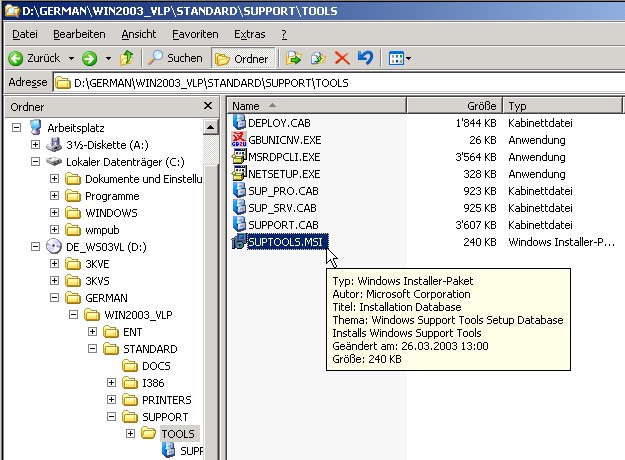Viewport: 625px width, 460px height.
Task: Collapse the WIN2003_VLP folder node
Action: pyautogui.click(x=73, y=315)
